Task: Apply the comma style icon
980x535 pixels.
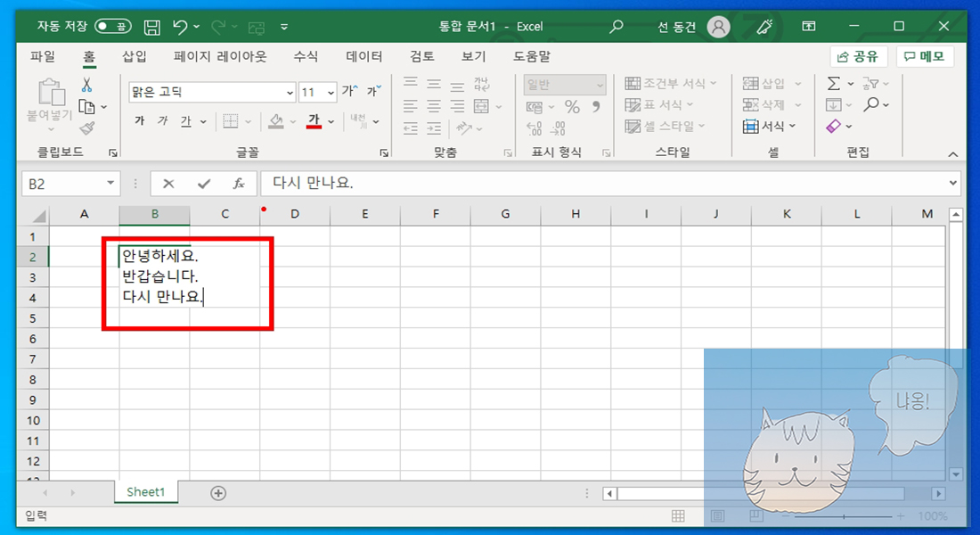Action: [596, 107]
